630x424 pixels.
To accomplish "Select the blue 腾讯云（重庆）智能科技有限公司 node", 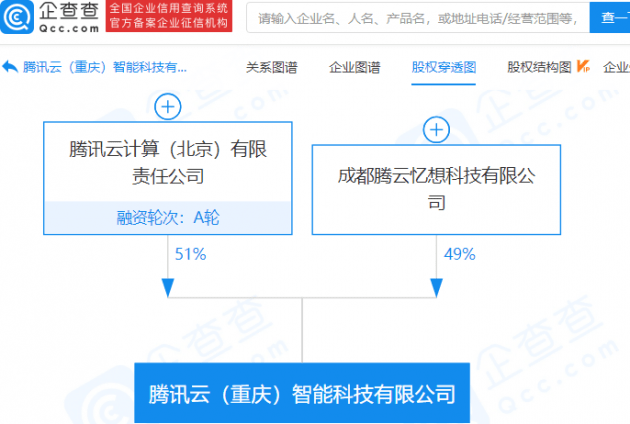I will pyautogui.click(x=301, y=393).
